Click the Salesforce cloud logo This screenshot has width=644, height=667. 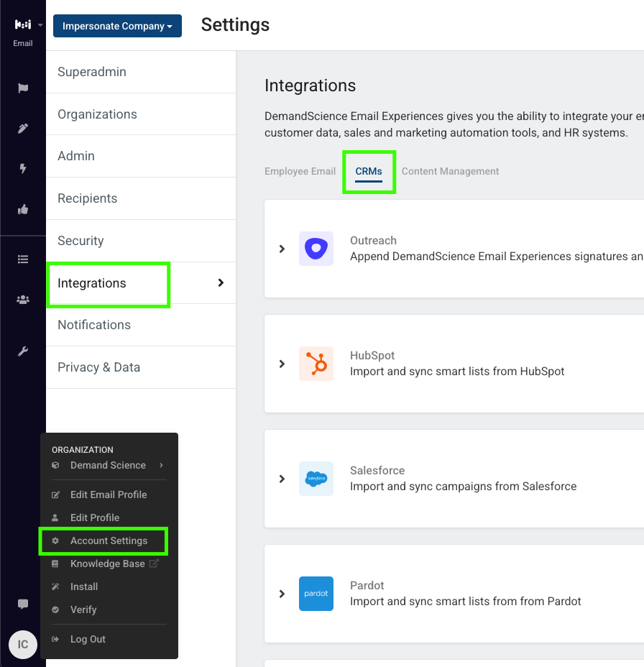(316, 479)
